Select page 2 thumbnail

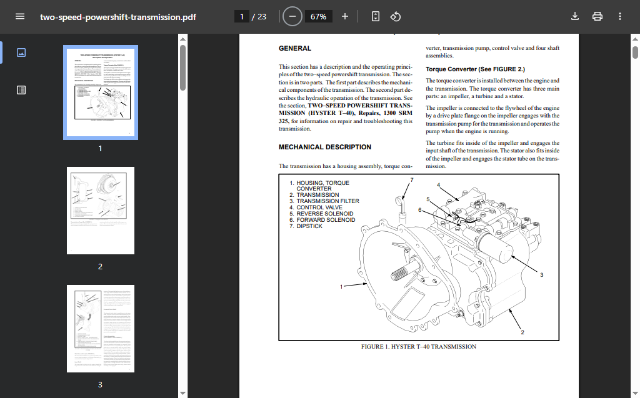pyautogui.click(x=100, y=210)
